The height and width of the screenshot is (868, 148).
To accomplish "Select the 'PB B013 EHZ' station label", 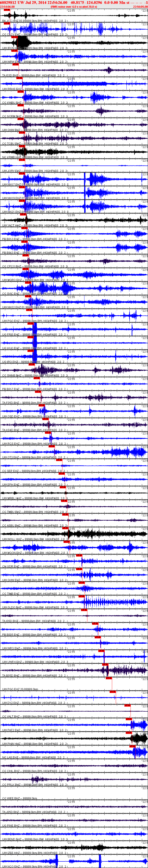I will (x=11, y=239).
